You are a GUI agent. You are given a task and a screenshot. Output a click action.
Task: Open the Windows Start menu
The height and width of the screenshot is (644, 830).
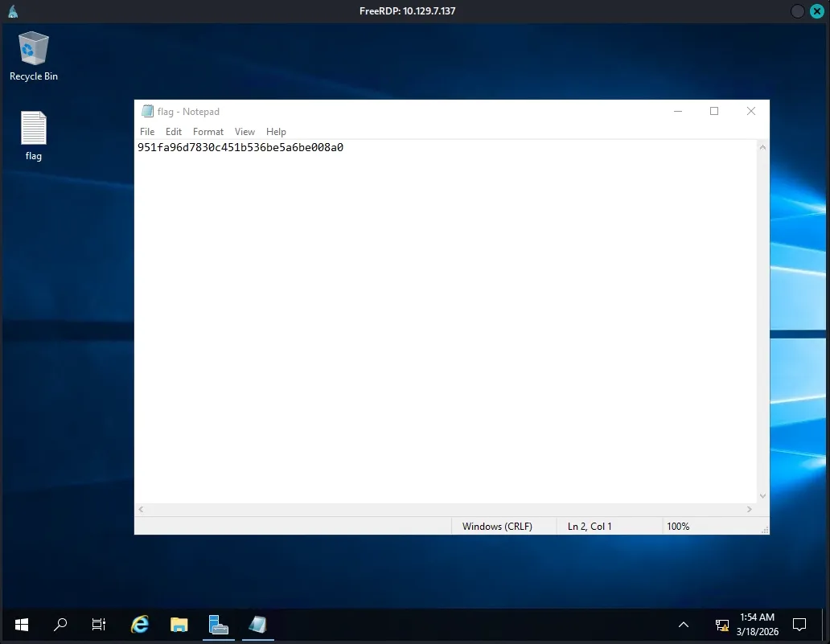point(22,625)
